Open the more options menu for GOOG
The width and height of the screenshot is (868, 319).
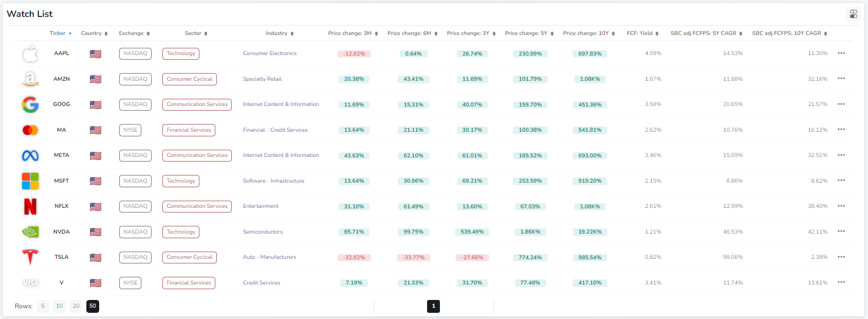click(x=841, y=104)
